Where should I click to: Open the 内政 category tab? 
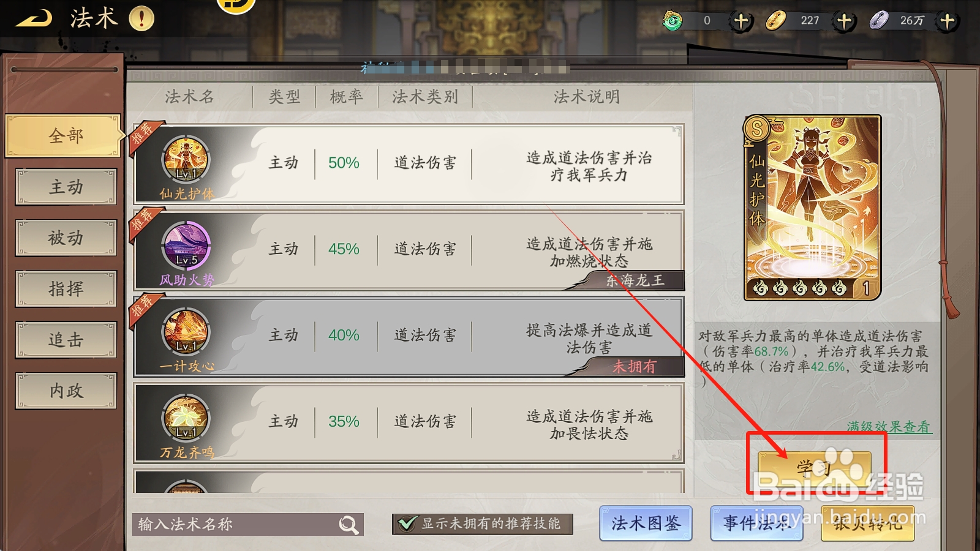(x=66, y=391)
